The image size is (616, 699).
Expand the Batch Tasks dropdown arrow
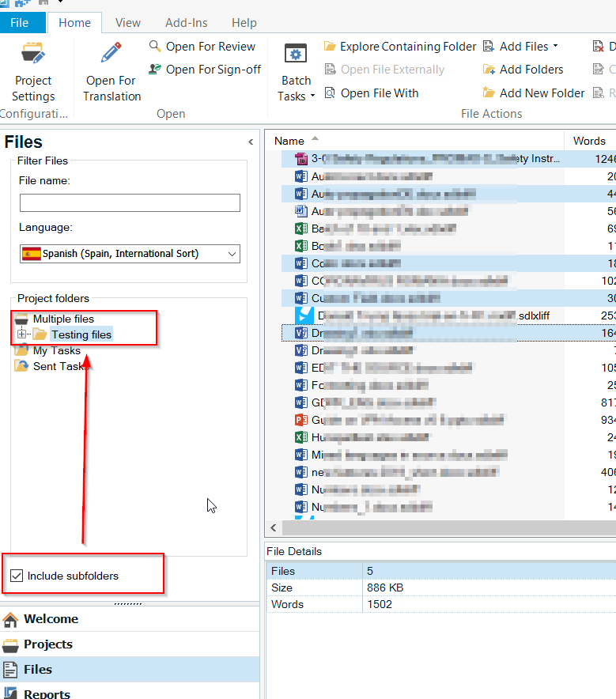click(312, 96)
